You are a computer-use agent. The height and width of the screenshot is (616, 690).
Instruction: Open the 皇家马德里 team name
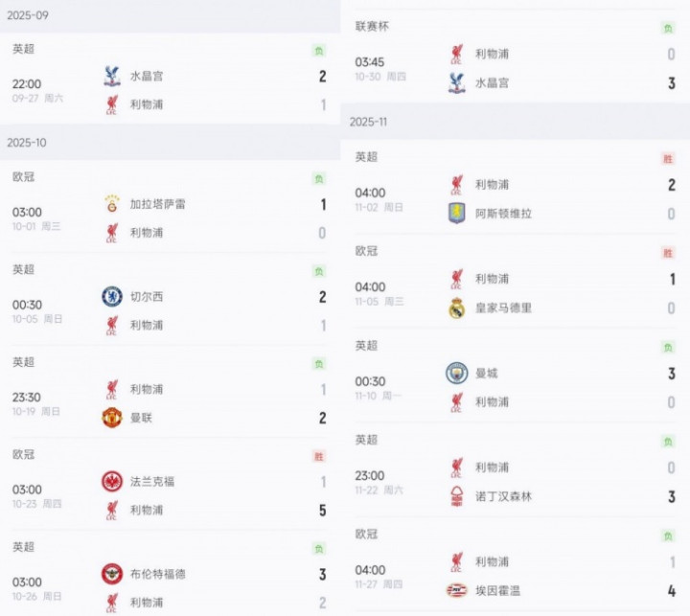[x=503, y=308]
